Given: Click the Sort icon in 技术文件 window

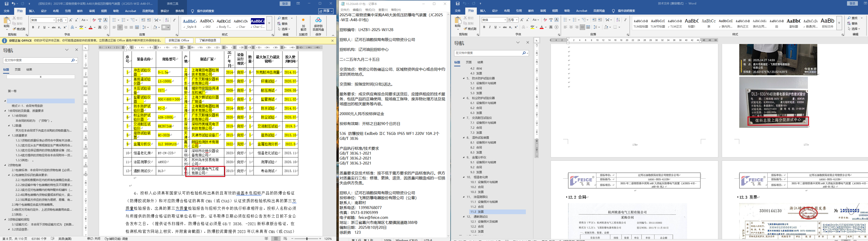Looking at the screenshot, I should [x=618, y=20].
